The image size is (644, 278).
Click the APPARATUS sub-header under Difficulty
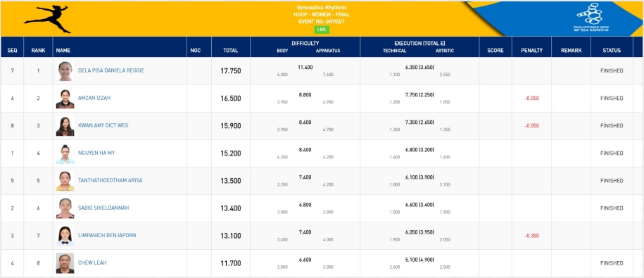[x=328, y=51]
